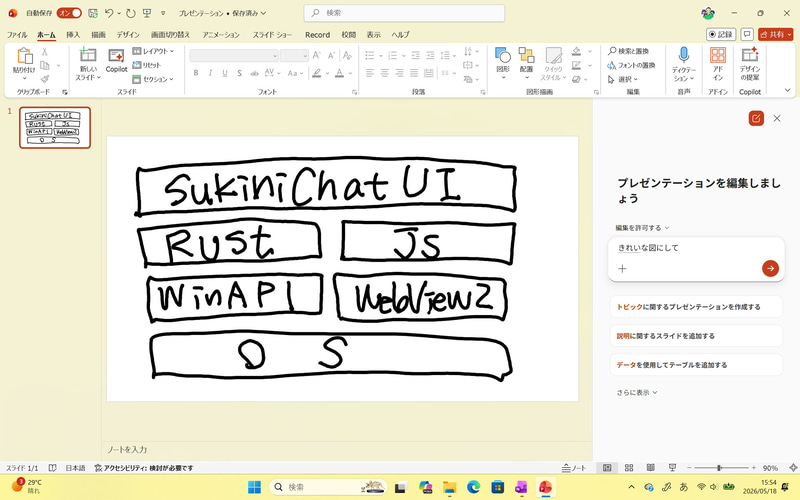800x500 pixels.
Task: Click the 記録 record button
Action: point(721,34)
